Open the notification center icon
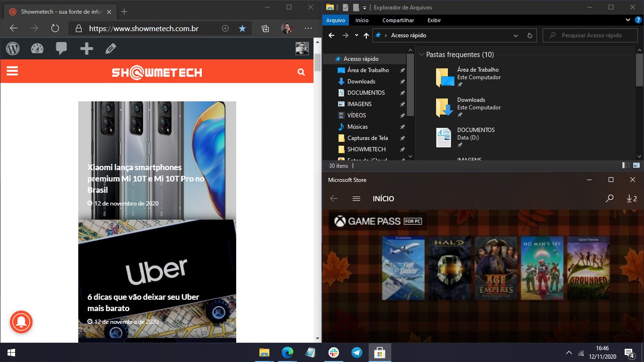The image size is (644, 362). [629, 353]
